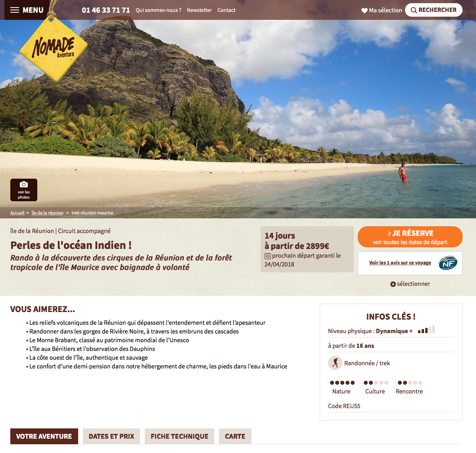Open île de la réunion breadcrumb link
476x453 pixels.
coord(48,213)
